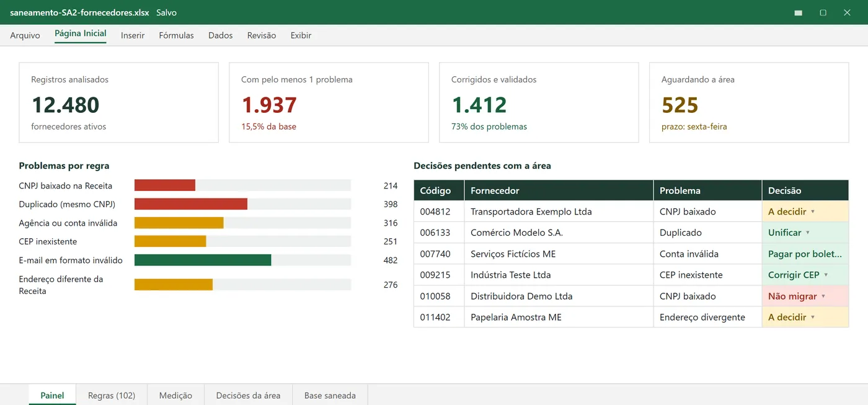The image size is (868, 405).
Task: Open Não migrar dropdown for Distribuidora Demo
Action: pos(805,296)
